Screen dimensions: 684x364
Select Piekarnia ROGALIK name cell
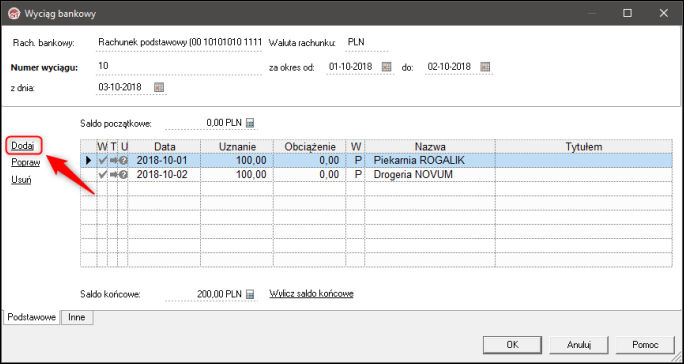pos(430,161)
